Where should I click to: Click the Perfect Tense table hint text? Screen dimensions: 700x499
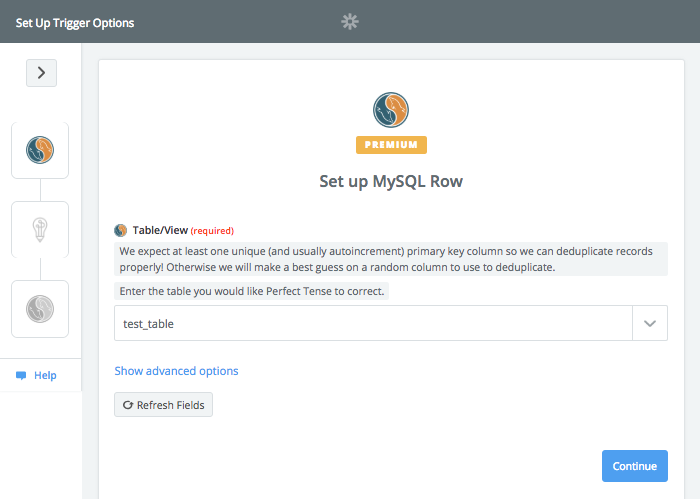click(252, 291)
